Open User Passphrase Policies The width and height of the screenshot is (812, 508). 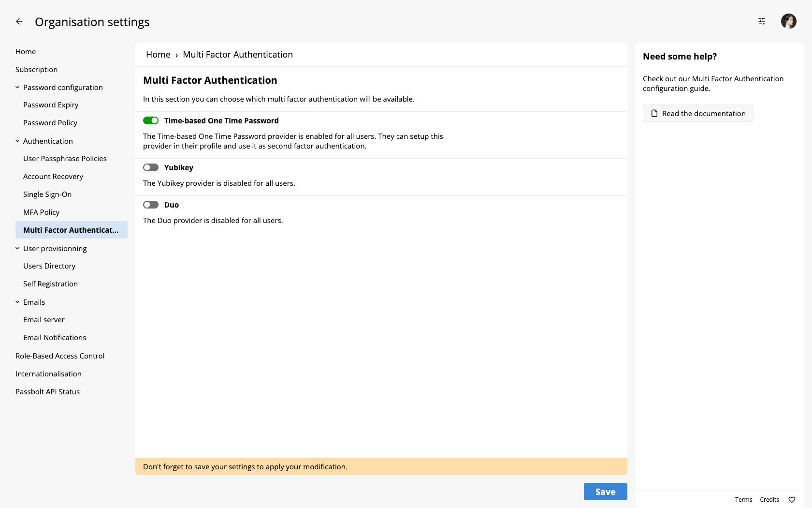pyautogui.click(x=65, y=159)
